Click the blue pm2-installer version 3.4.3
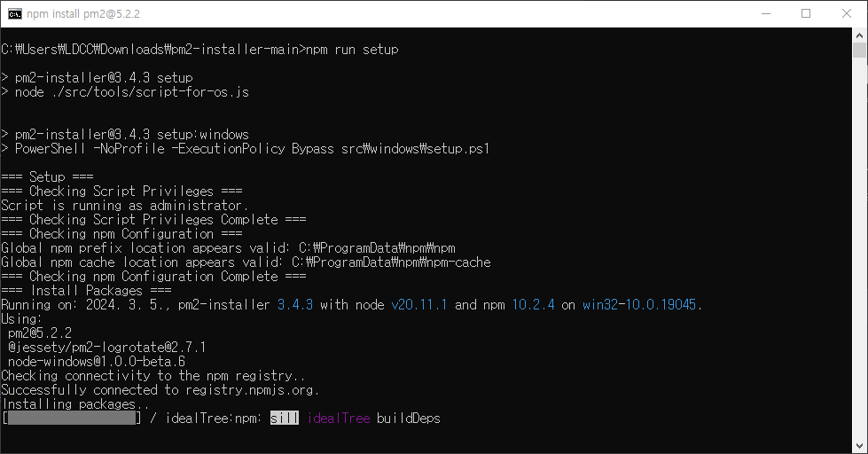Screen dimensions: 868x454 pyautogui.click(x=295, y=304)
